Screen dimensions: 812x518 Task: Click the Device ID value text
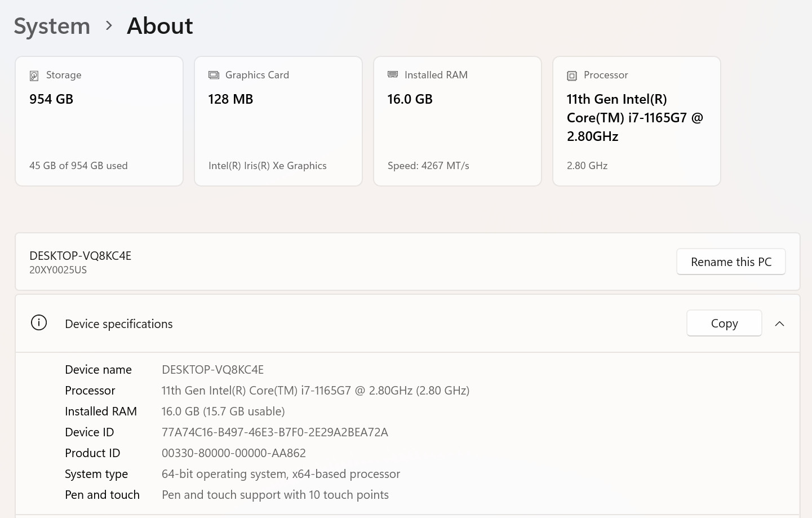(274, 432)
